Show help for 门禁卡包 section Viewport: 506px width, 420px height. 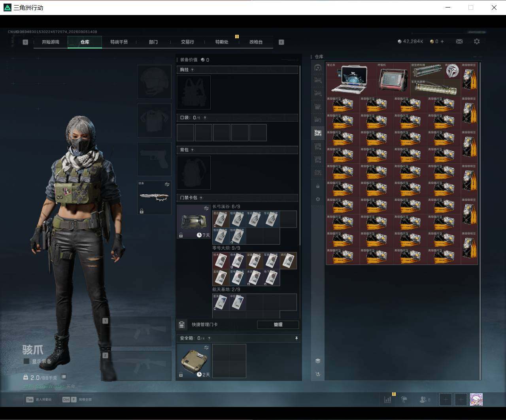click(x=201, y=198)
